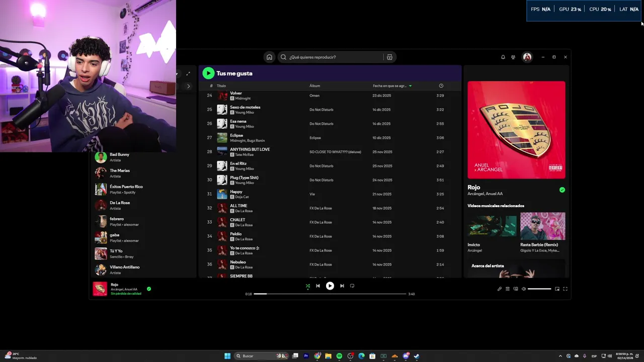Open the "Tú Y Yo" single in the library
This screenshot has height=362, width=644.
click(144, 254)
